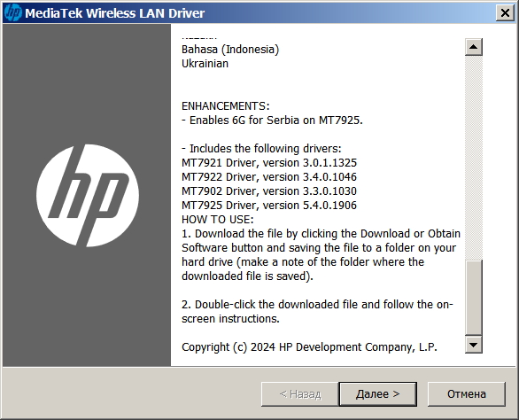Click the Отмена button
The width and height of the screenshot is (519, 420).
tap(467, 393)
